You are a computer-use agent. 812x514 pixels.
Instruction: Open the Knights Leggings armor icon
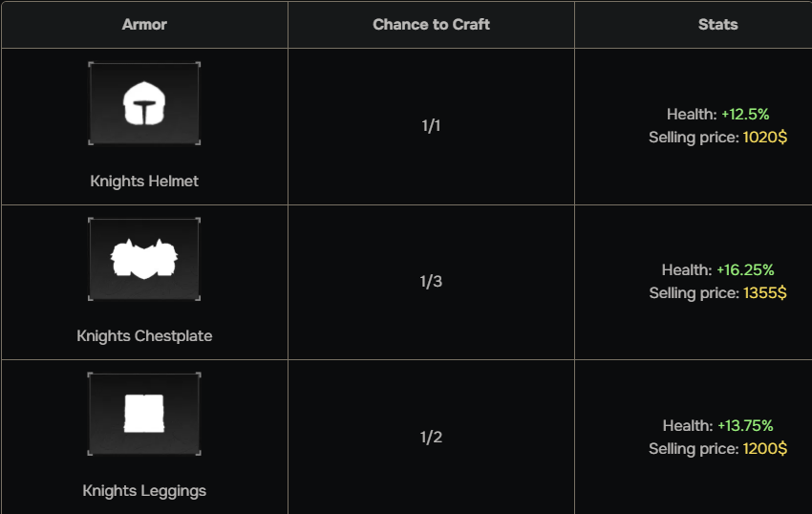coord(144,414)
